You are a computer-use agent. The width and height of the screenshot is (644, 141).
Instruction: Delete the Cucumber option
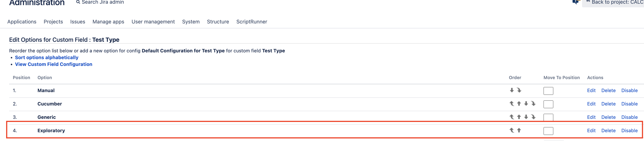click(x=608, y=104)
